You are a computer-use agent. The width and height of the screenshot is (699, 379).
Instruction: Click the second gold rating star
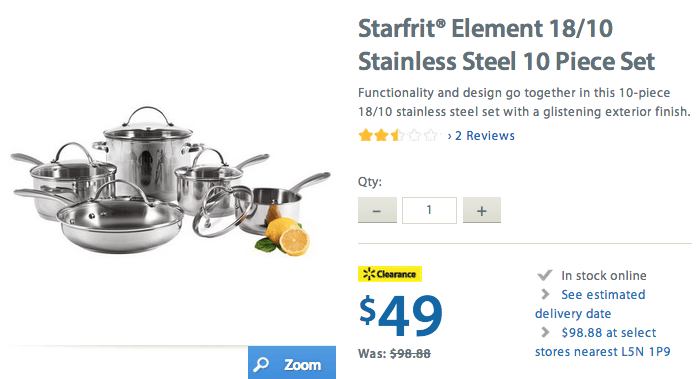coord(381,135)
